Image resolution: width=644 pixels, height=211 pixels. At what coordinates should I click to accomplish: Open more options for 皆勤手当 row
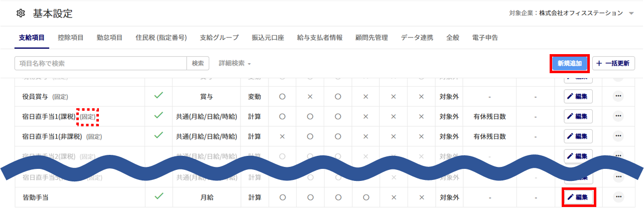pyautogui.click(x=618, y=197)
